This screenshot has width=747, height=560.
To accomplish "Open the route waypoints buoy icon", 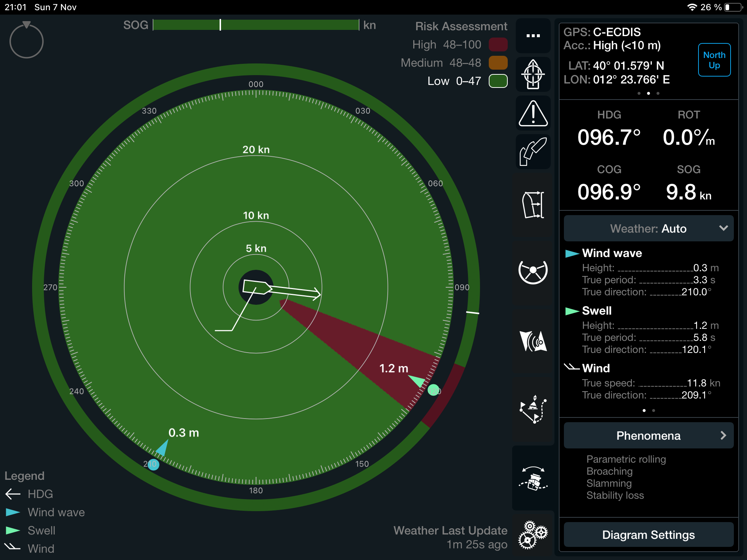I will (533, 409).
